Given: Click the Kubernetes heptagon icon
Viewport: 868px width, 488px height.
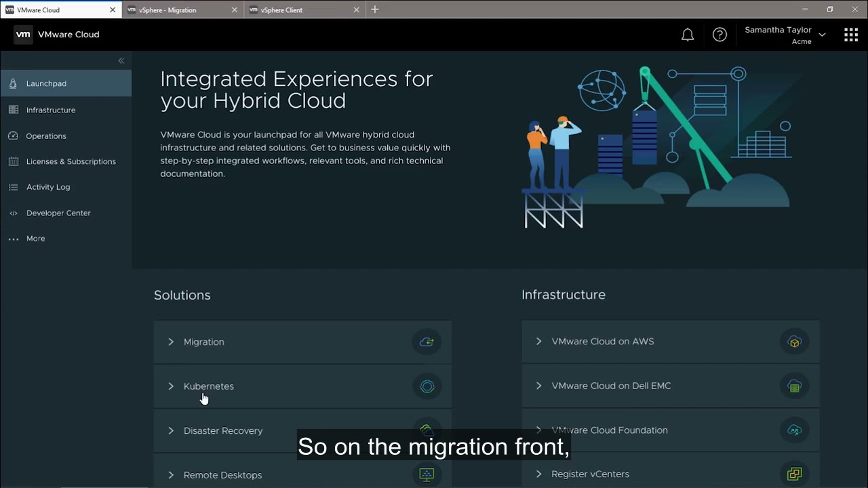Looking at the screenshot, I should (x=427, y=386).
